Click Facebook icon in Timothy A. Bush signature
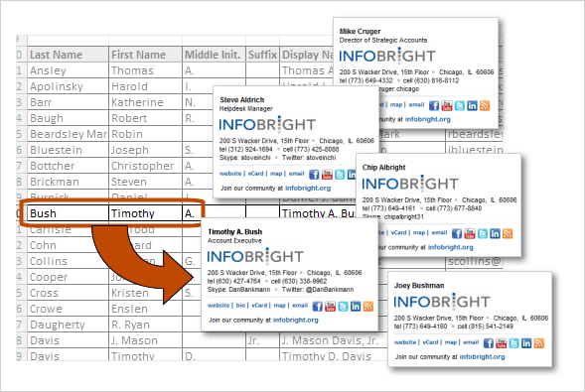The image size is (585, 392). pos(318,307)
